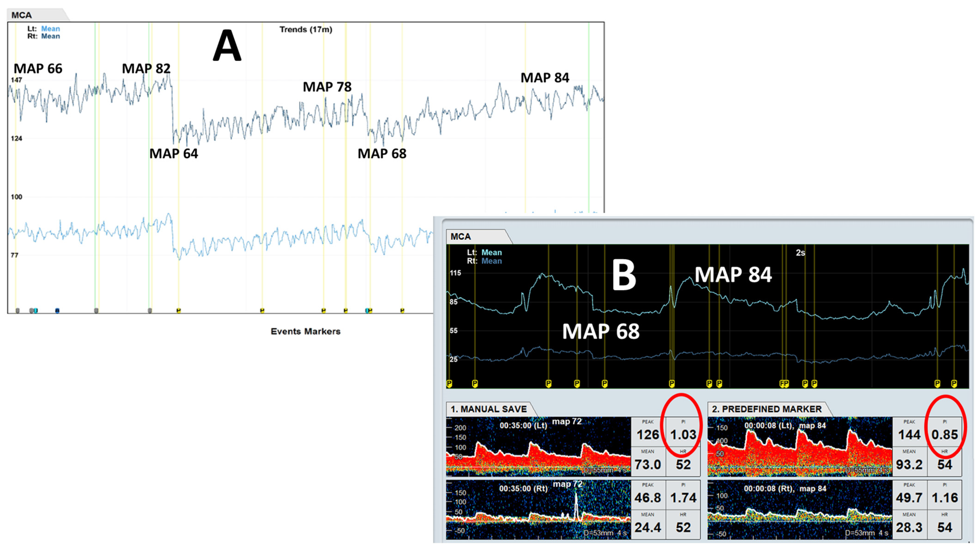Click the 00:00:08 (Rt) map 84 spectrogram
980x549 pixels.
(x=800, y=510)
